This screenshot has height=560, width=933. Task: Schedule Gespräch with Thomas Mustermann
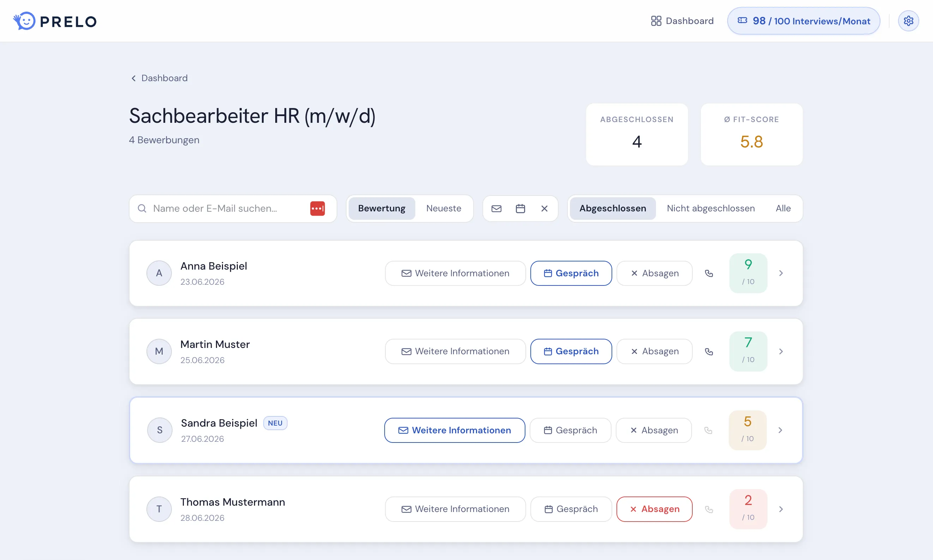click(571, 509)
